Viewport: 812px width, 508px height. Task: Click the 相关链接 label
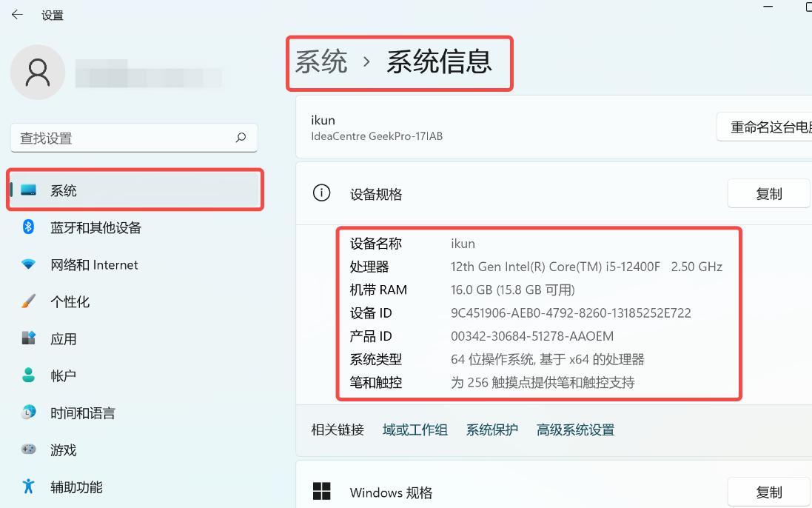[x=338, y=430]
